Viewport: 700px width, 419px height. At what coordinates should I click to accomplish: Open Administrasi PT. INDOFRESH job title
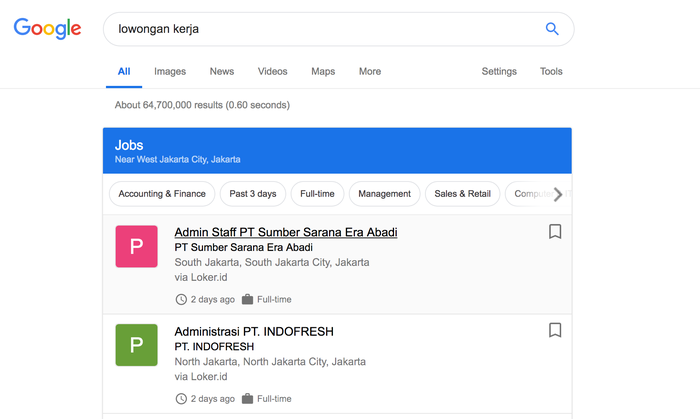point(254,332)
